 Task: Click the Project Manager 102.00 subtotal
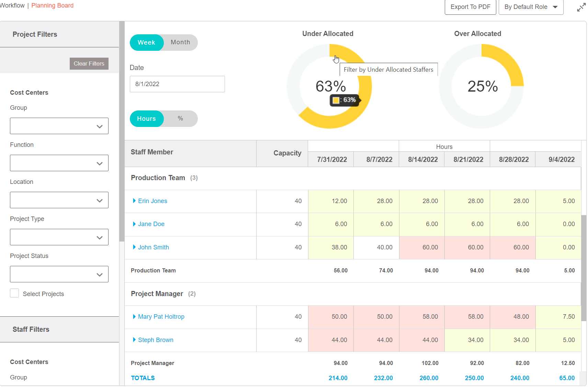[x=430, y=363]
